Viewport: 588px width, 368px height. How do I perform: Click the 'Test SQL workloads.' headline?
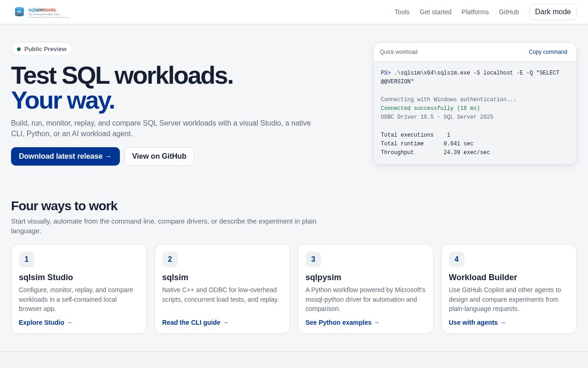(122, 75)
